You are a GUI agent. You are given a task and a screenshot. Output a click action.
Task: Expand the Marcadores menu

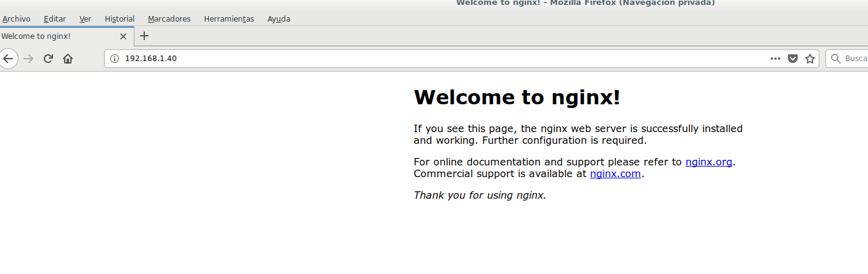(x=169, y=19)
